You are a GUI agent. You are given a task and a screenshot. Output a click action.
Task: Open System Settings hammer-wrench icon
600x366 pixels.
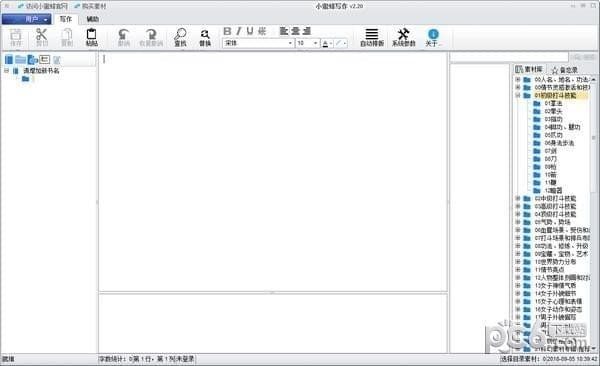tap(403, 38)
